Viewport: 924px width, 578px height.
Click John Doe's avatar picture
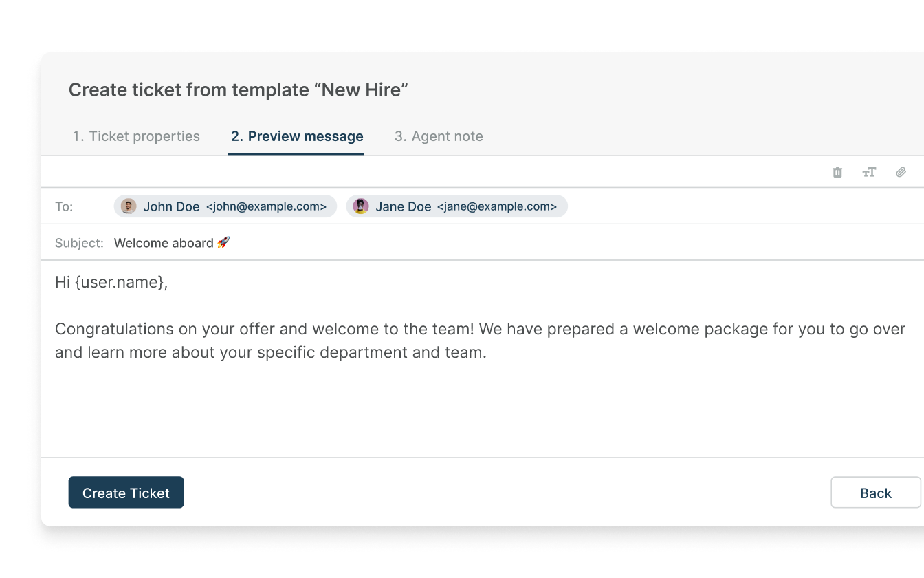pyautogui.click(x=129, y=206)
